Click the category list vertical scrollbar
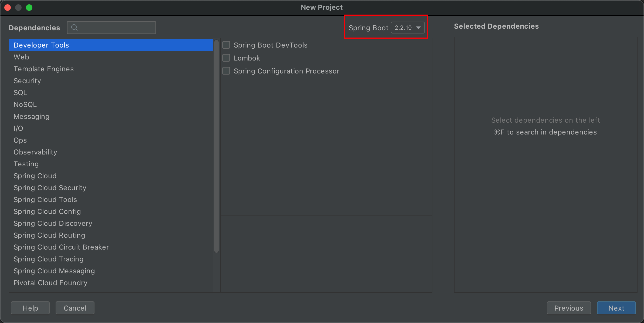 click(216, 146)
